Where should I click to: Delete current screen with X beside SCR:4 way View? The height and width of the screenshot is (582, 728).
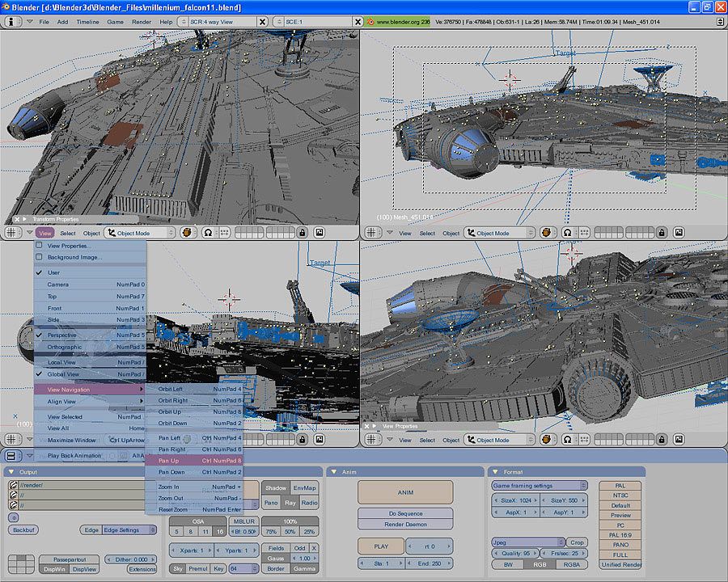262,22
